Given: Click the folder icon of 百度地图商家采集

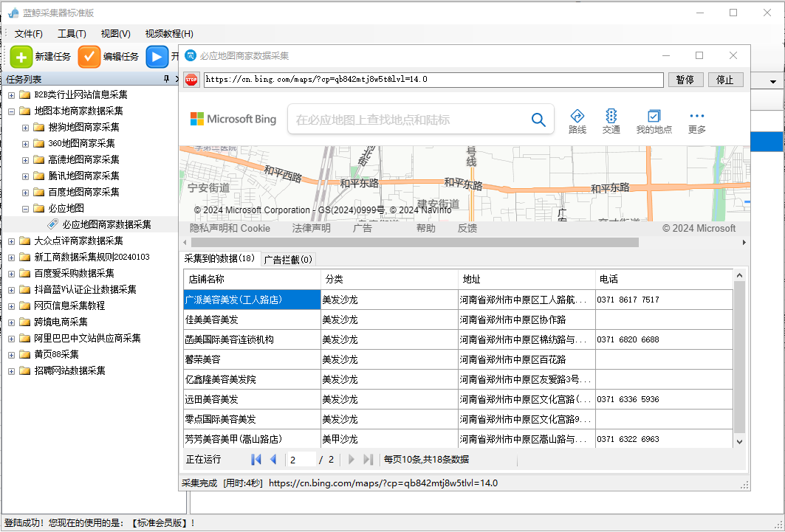Looking at the screenshot, I should 38,192.
